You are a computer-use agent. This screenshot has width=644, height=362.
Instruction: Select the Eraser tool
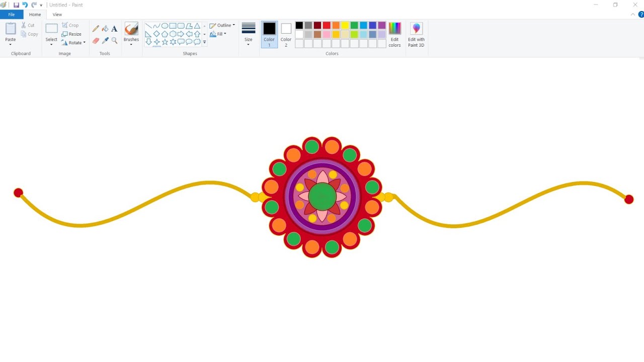pos(96,41)
